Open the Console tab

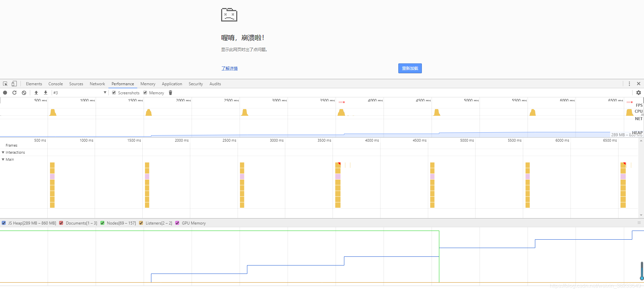[x=55, y=84]
